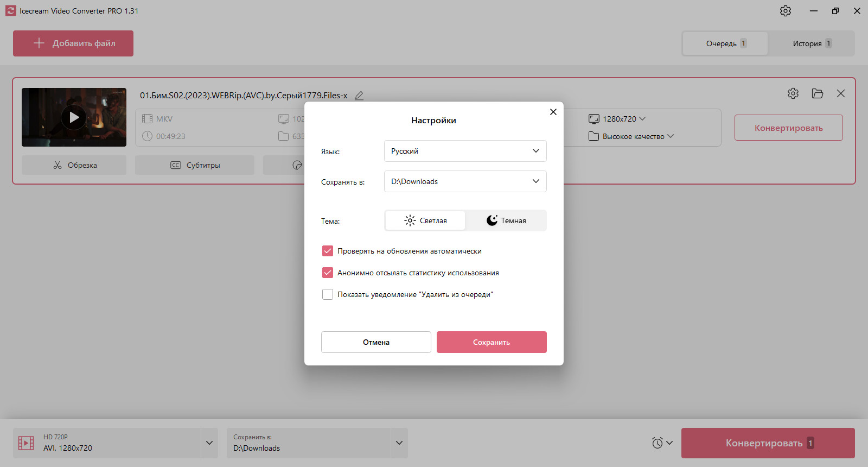
Task: Expand HD 720P output format dropdown
Action: pyautogui.click(x=209, y=443)
